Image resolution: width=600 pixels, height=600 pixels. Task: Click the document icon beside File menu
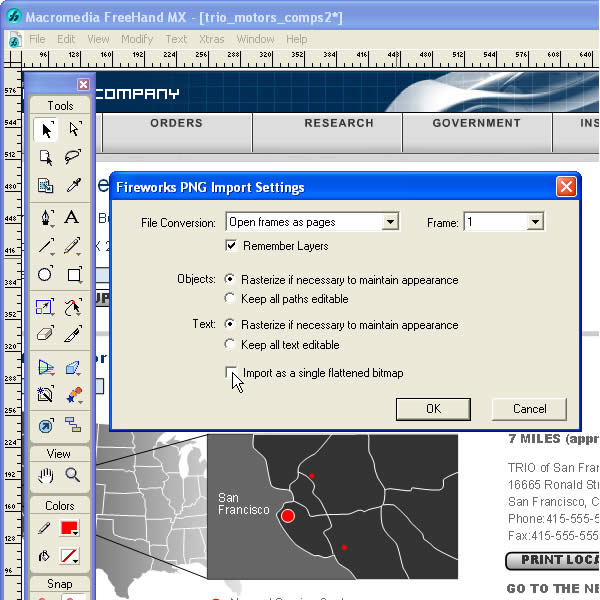click(14, 39)
